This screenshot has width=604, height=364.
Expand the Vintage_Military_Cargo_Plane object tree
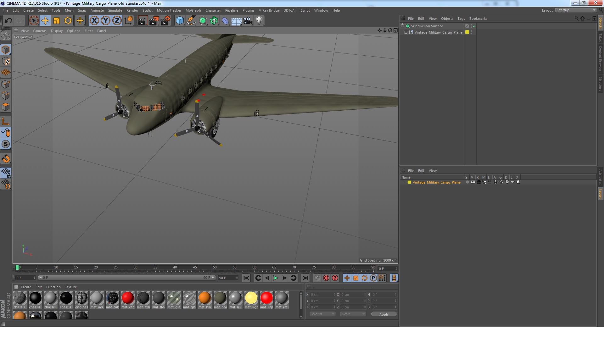(406, 32)
